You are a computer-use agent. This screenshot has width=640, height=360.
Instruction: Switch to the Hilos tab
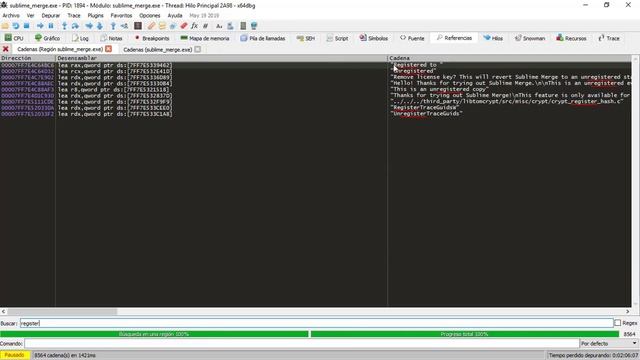point(493,38)
